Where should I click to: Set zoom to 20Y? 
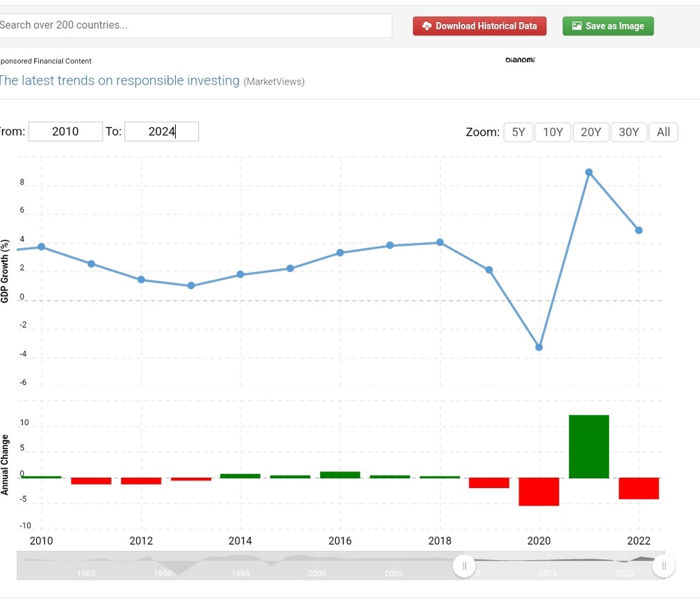tap(591, 132)
